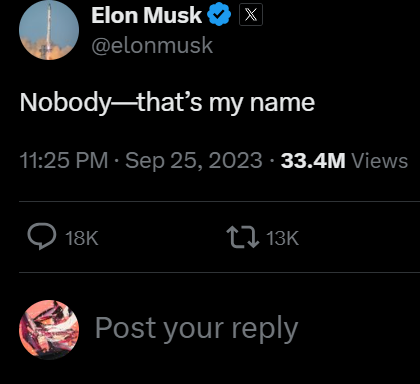
Task: Visit the @elonmusk handle link
Action: (152, 45)
